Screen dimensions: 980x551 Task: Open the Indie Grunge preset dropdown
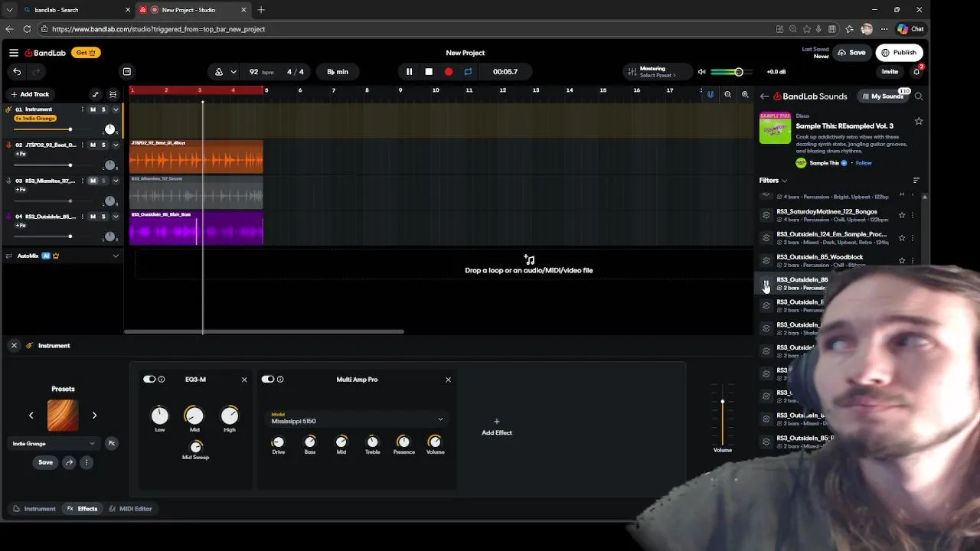[x=54, y=444]
